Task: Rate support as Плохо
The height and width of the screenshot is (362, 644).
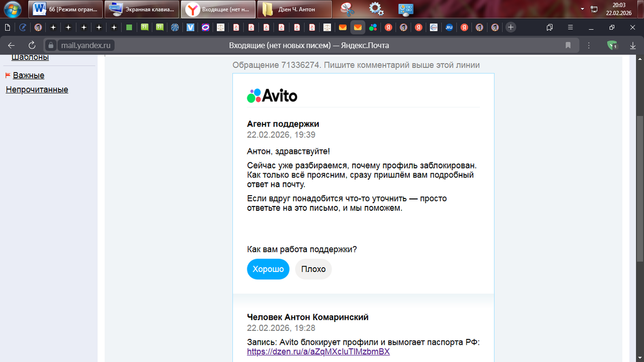Action: [x=313, y=269]
